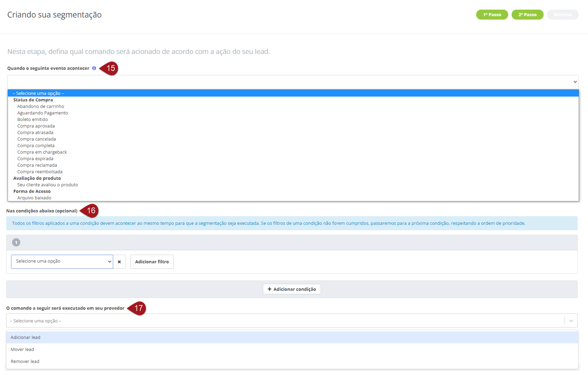Select 'Boleto emitido' event option
The height and width of the screenshot is (375, 588).
coord(33,120)
